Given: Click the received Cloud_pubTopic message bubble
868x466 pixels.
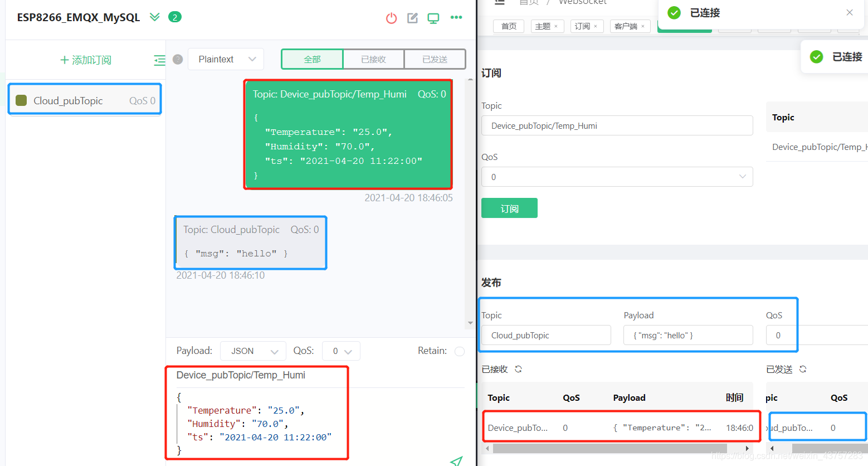Looking at the screenshot, I should coord(251,242).
